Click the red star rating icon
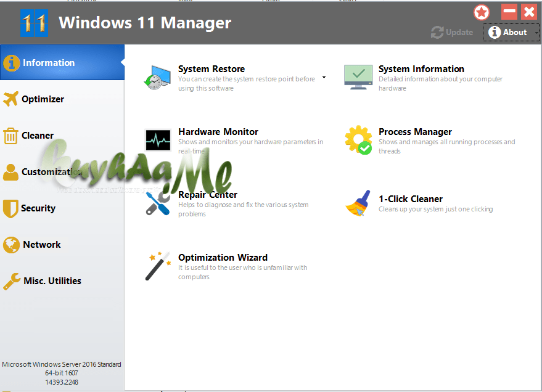This screenshot has width=542, height=392. (x=481, y=12)
